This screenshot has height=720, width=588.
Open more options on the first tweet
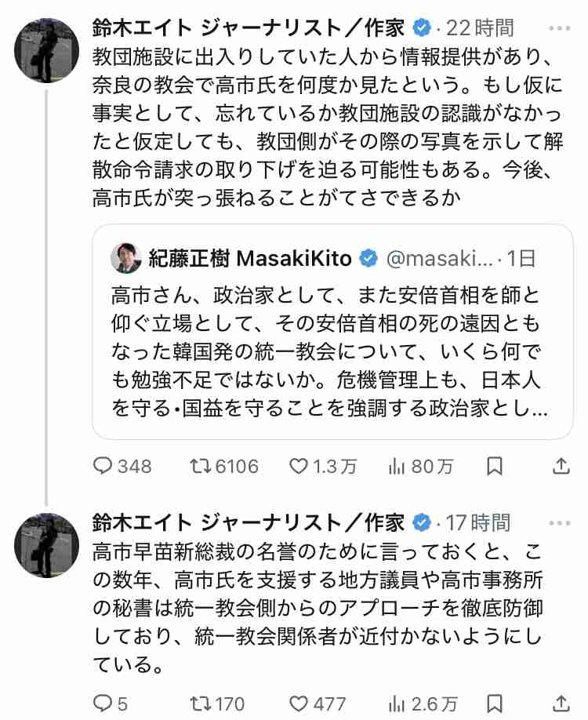(557, 27)
